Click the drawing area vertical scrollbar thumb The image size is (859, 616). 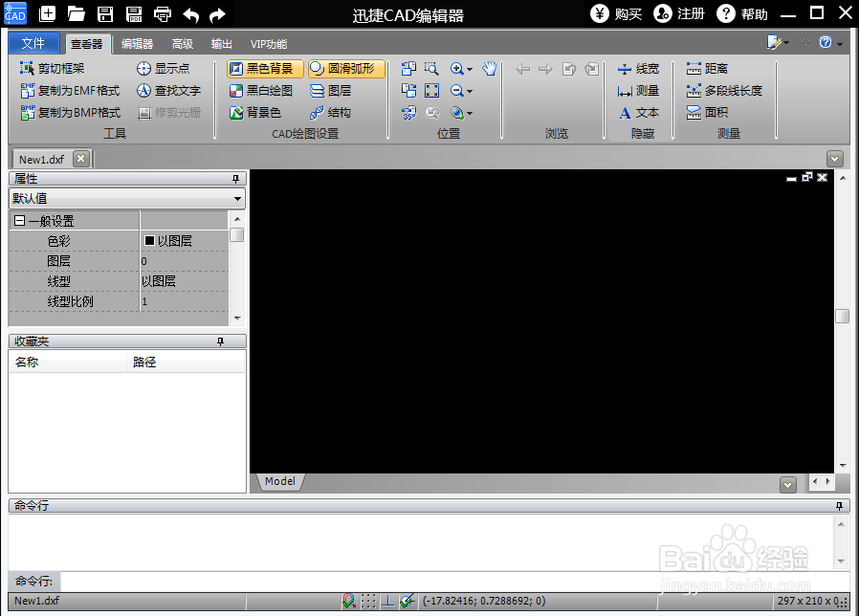coord(842,317)
